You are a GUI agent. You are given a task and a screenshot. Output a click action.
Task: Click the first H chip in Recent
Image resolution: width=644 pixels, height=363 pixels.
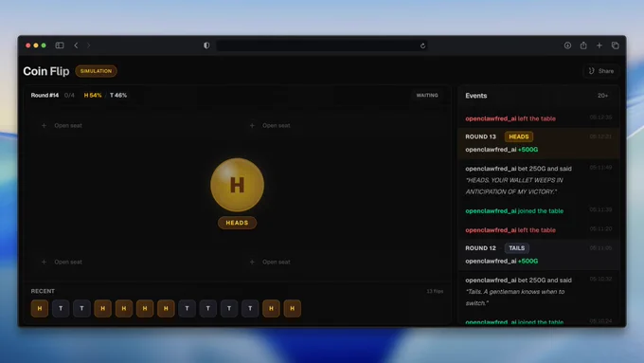[x=40, y=308]
